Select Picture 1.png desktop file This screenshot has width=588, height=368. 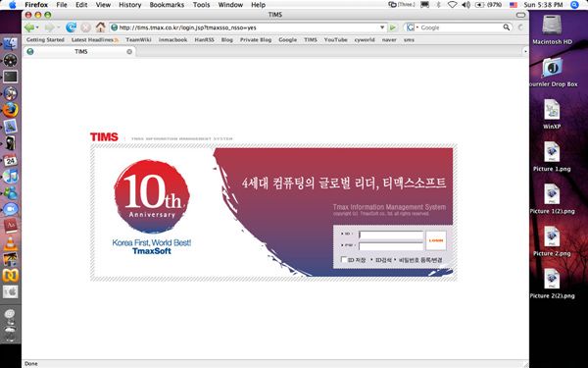click(552, 157)
